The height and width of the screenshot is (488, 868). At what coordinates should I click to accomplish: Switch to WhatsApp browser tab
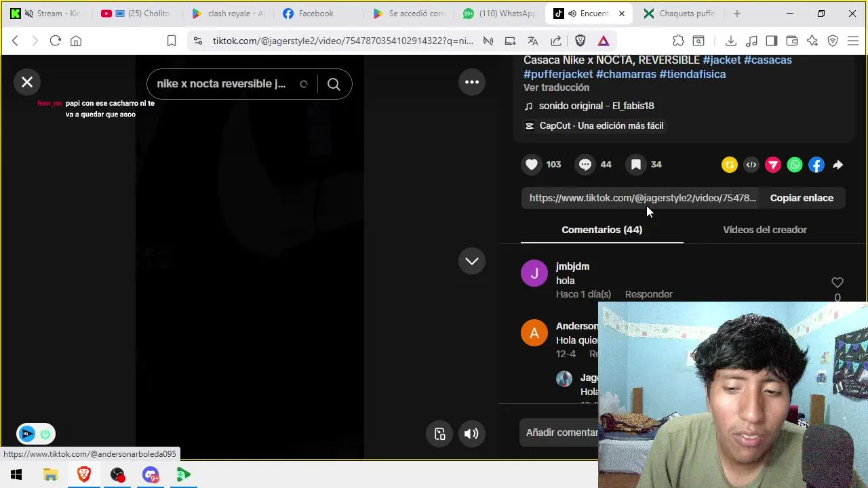point(499,14)
